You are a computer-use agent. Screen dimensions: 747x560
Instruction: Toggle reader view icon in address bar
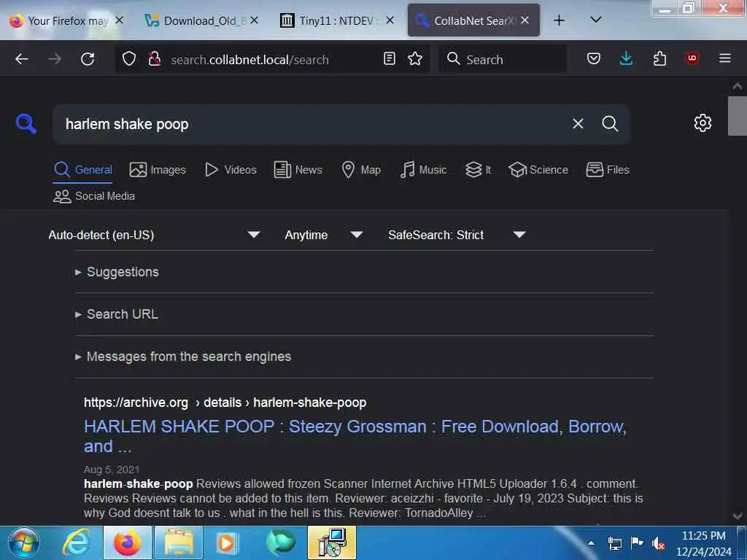[x=390, y=58]
